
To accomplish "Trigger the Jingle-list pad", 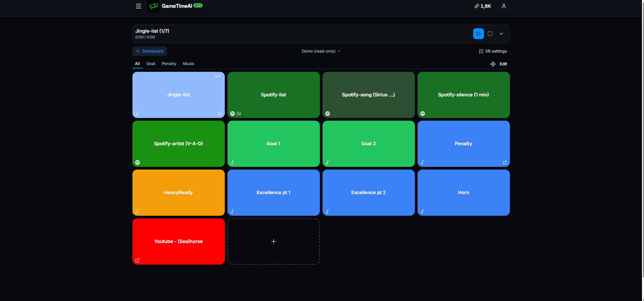I will click(x=179, y=95).
